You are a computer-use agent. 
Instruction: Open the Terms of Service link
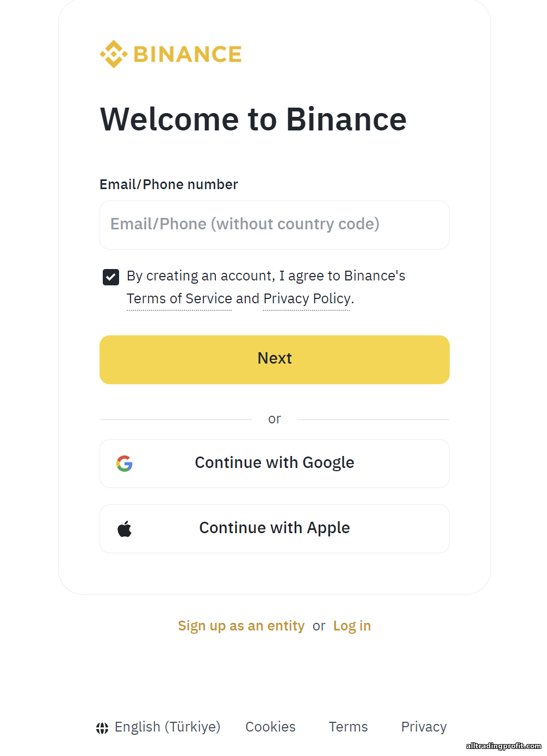click(179, 299)
